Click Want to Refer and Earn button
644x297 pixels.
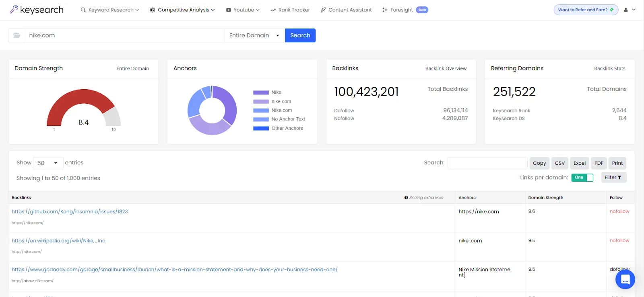[586, 10]
